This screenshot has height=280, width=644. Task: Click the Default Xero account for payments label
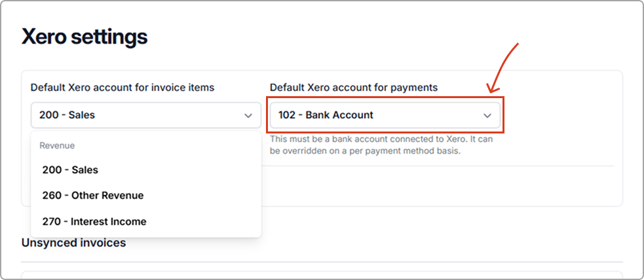354,87
